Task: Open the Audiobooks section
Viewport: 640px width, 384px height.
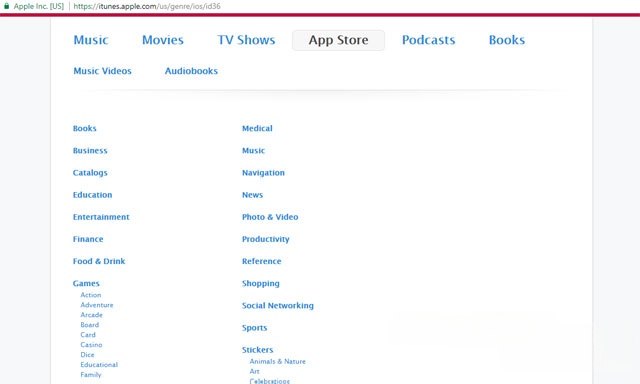Action: [x=191, y=71]
